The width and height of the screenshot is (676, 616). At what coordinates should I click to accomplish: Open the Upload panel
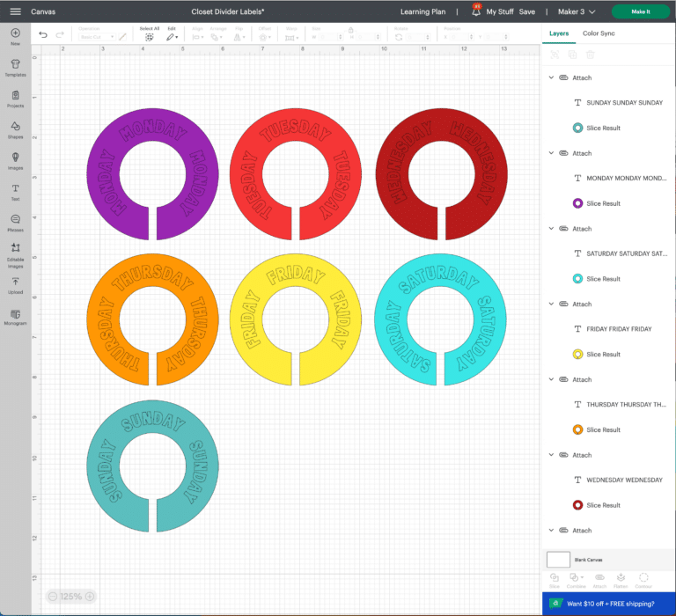point(15,283)
